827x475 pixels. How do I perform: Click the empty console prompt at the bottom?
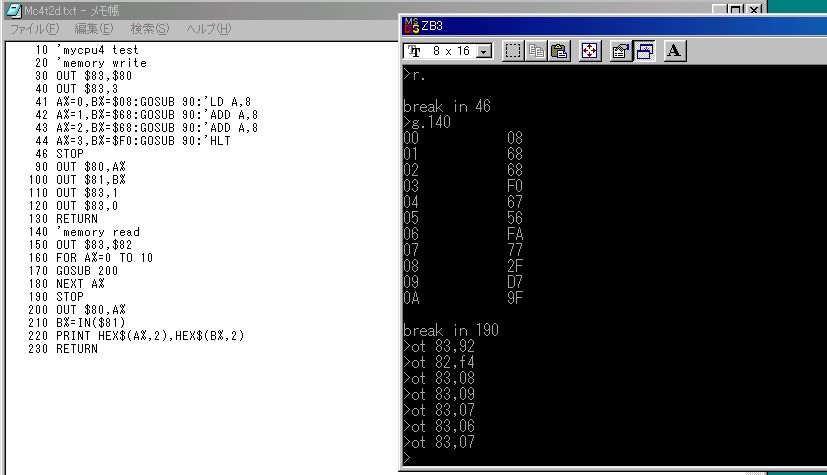click(x=407, y=458)
